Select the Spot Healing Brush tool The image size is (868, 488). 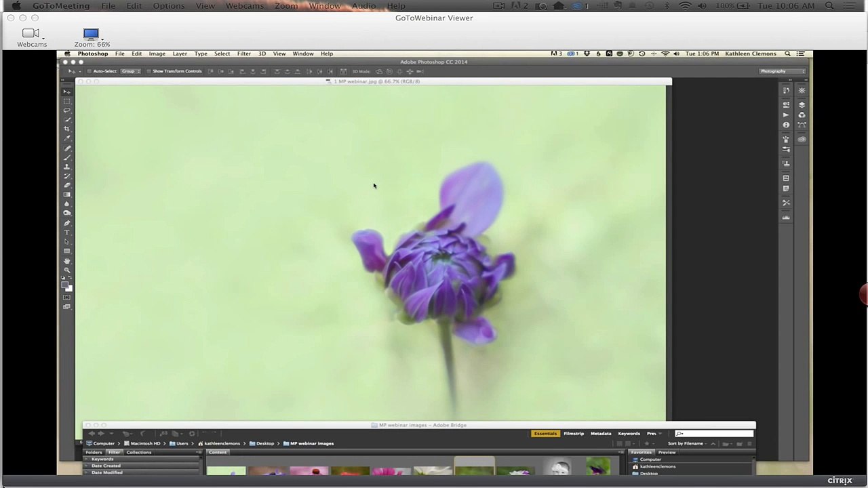tap(67, 148)
